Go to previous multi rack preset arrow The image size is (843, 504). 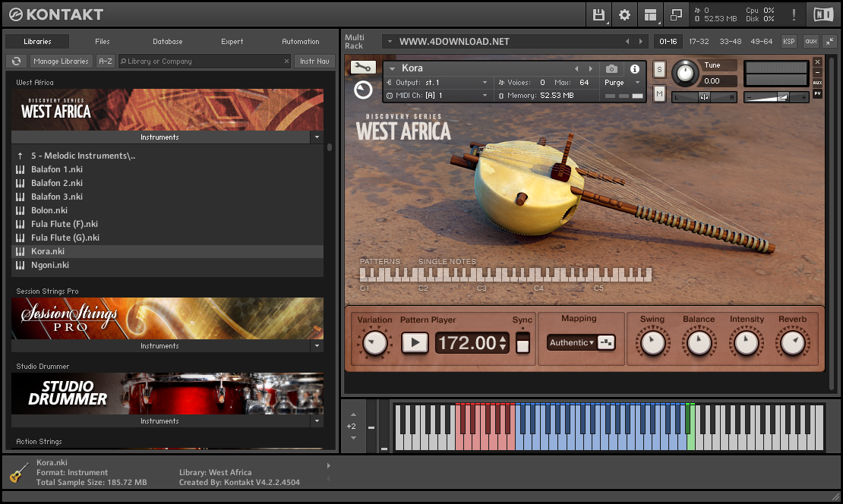pyautogui.click(x=627, y=42)
